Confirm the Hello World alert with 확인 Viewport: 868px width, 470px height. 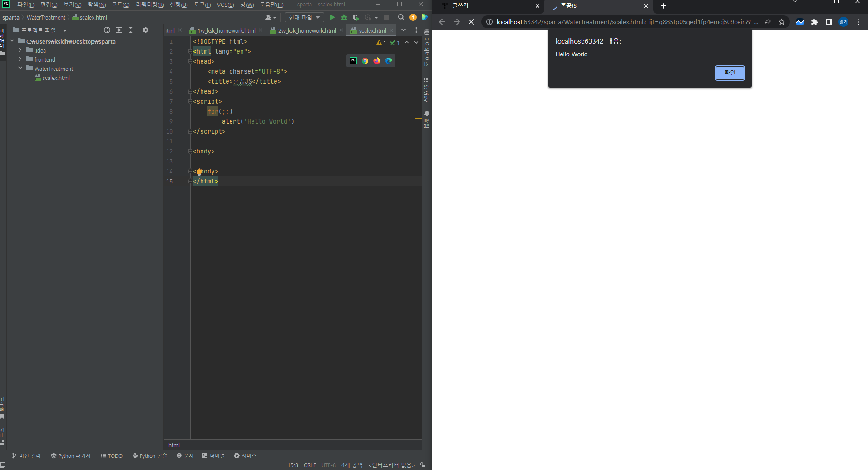[730, 73]
